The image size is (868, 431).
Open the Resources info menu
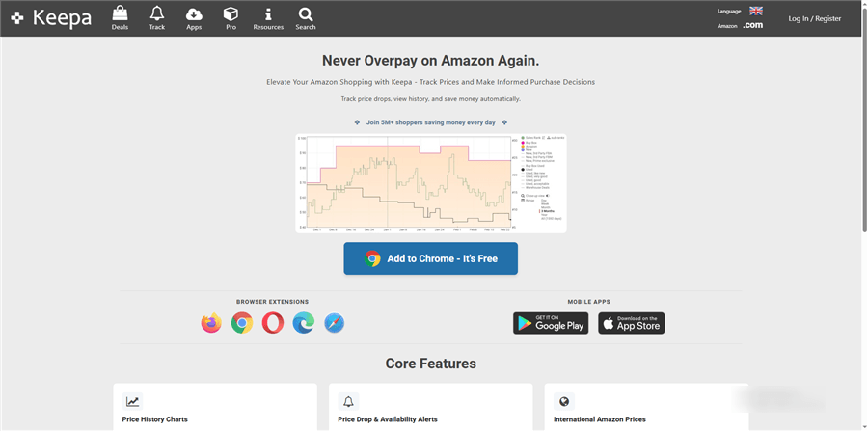(268, 18)
